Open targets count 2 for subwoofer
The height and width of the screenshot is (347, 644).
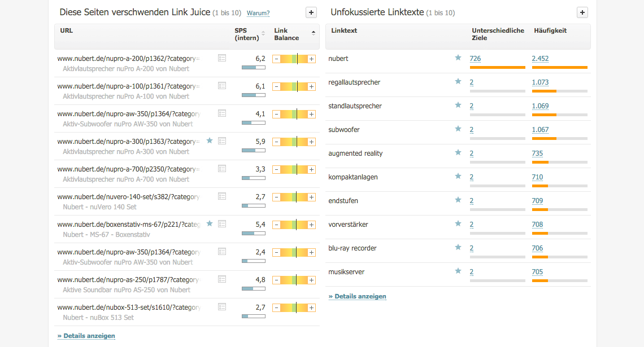tap(472, 130)
